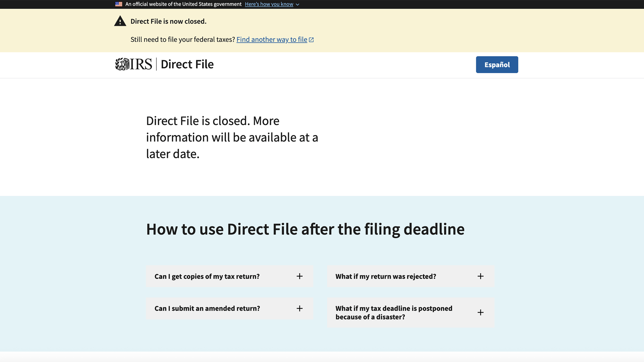The height and width of the screenshot is (362, 644).
Task: Click the plus icon on amended return question
Action: [300, 308]
